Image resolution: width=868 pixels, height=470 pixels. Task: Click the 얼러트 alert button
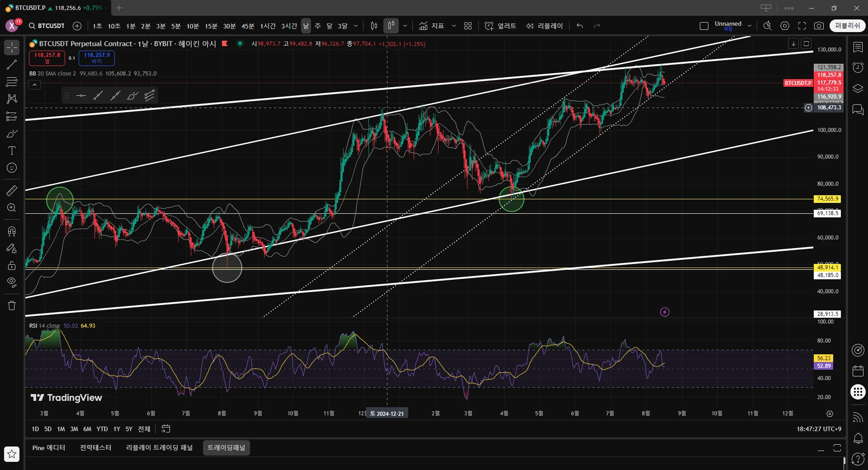(x=500, y=26)
